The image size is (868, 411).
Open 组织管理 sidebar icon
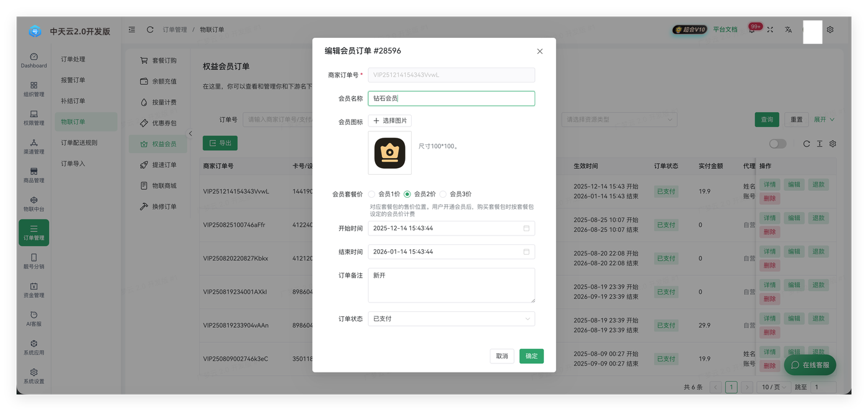[33, 89]
